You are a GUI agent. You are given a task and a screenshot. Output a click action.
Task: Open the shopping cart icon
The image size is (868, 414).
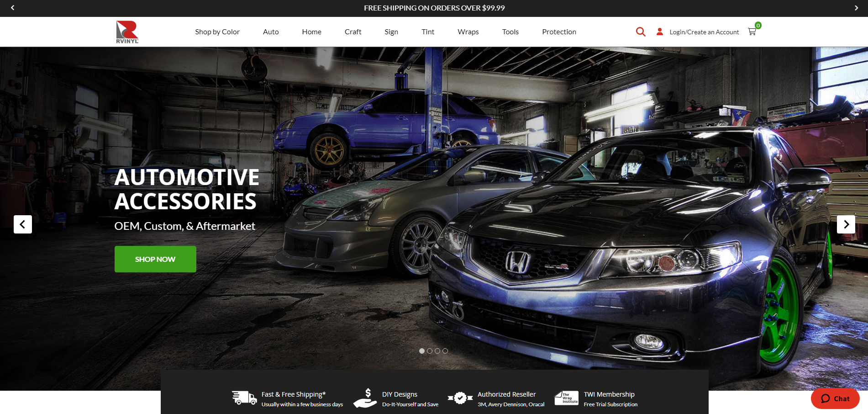(x=752, y=32)
